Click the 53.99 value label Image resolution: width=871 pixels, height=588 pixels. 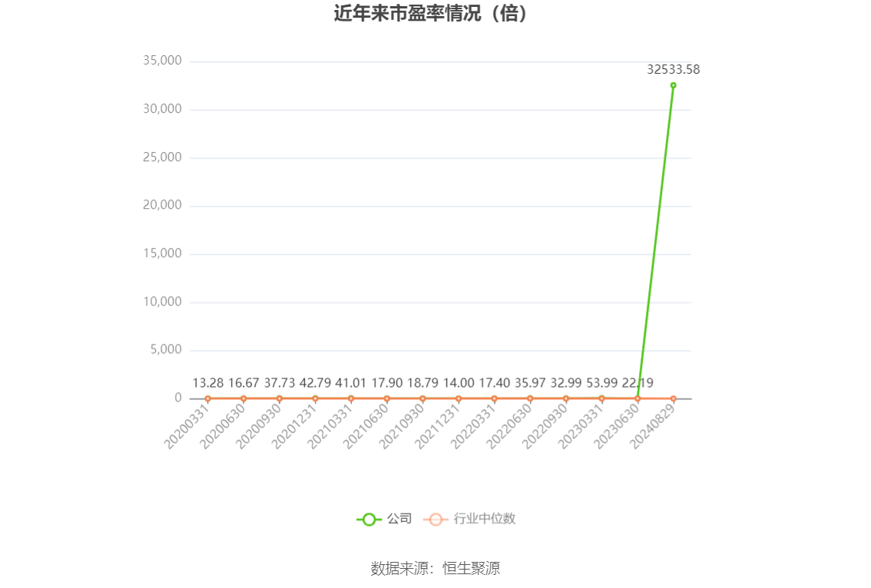[601, 382]
